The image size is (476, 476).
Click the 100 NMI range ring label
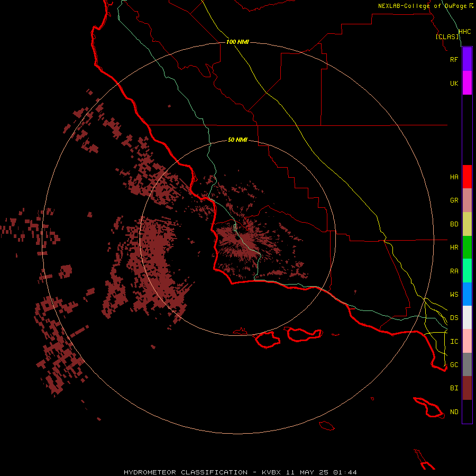pyautogui.click(x=237, y=42)
